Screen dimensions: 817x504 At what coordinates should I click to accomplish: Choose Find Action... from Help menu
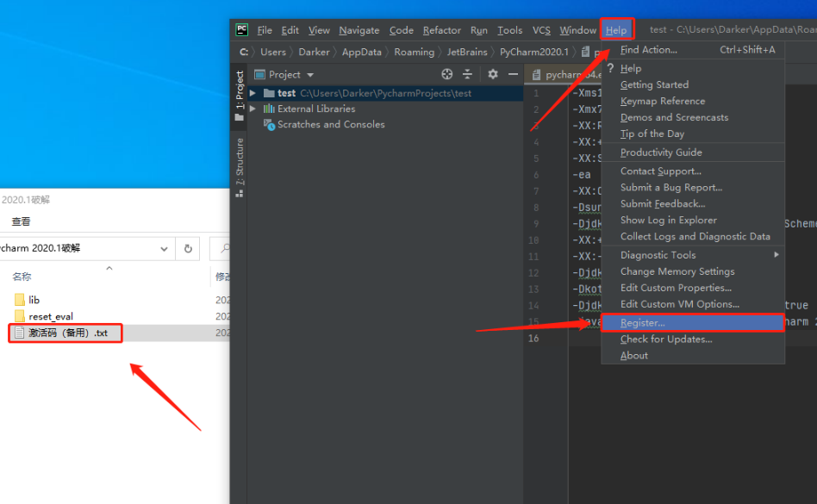tap(693, 49)
